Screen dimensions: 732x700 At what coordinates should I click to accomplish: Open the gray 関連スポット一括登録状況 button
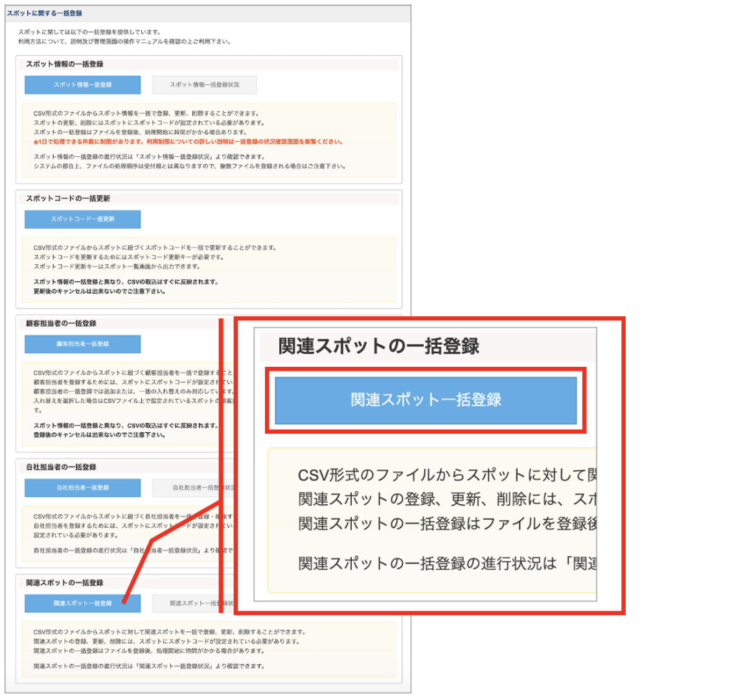pyautogui.click(x=193, y=603)
